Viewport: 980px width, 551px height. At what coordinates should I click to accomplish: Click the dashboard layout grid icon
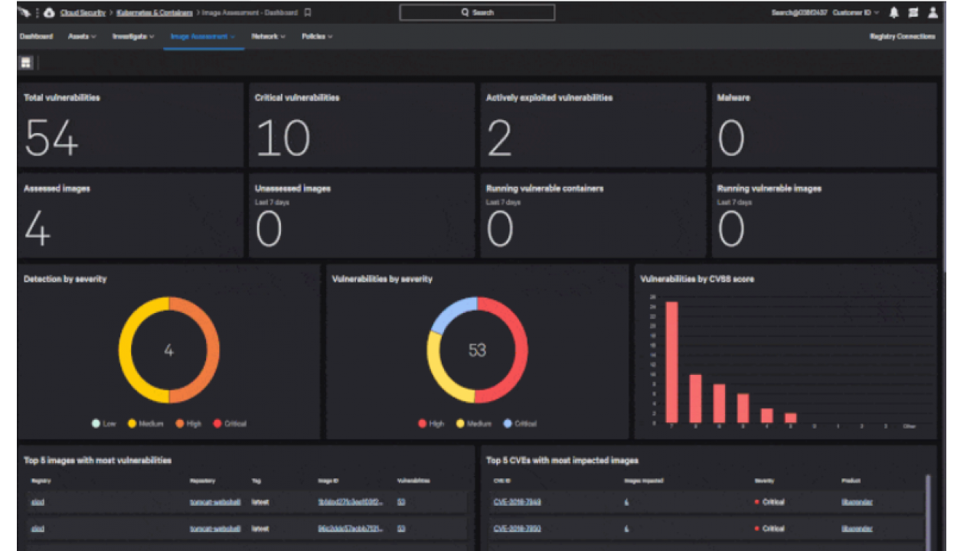click(x=26, y=63)
